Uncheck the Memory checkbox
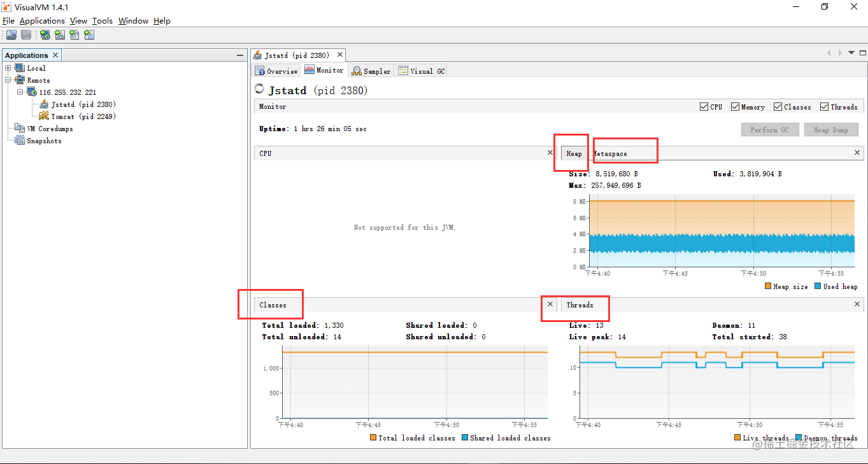The image size is (868, 464). click(x=735, y=107)
